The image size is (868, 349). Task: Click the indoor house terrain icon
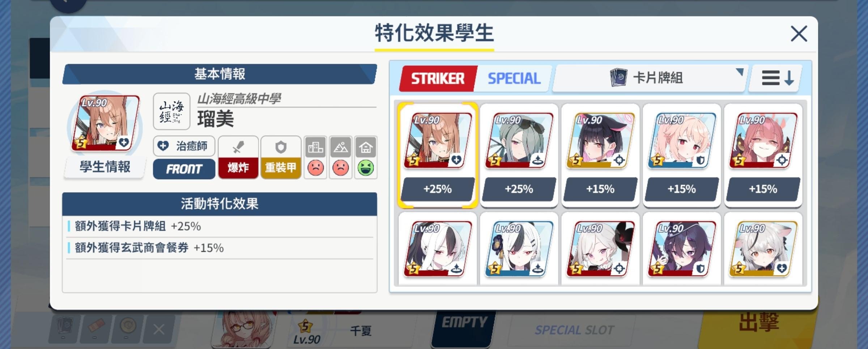(366, 147)
